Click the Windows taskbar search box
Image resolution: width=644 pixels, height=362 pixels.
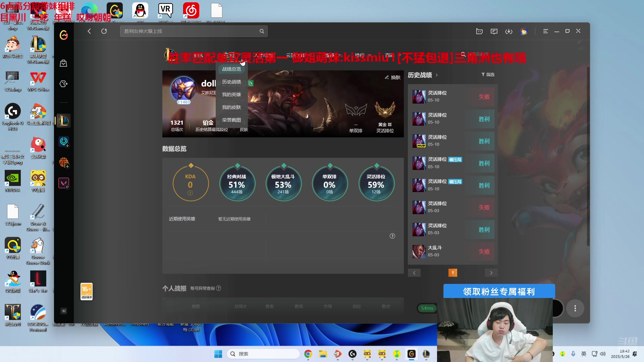(263, 354)
